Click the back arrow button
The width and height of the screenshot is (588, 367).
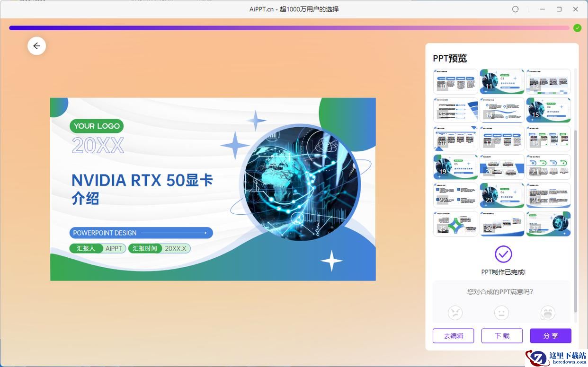pyautogui.click(x=36, y=46)
